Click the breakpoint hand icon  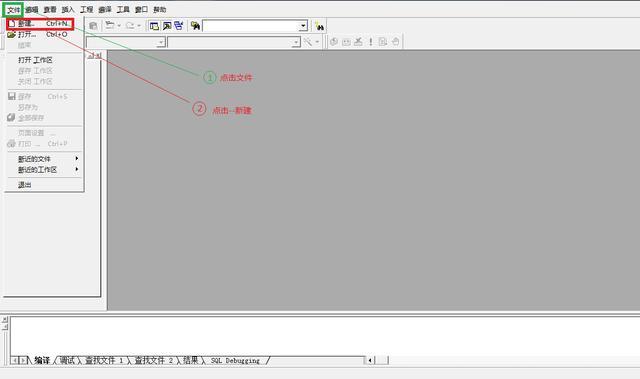395,42
